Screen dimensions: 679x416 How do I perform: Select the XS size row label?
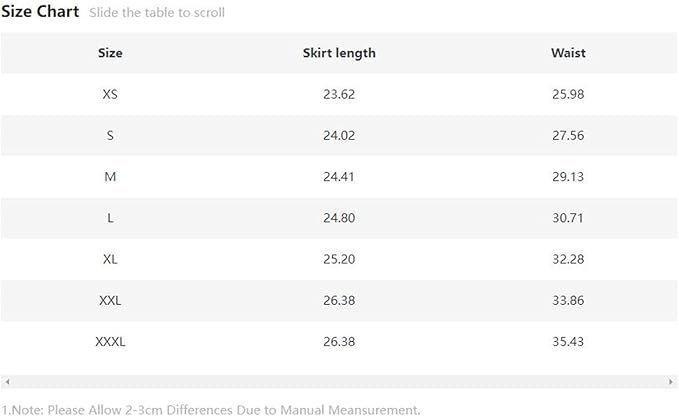tap(110, 94)
